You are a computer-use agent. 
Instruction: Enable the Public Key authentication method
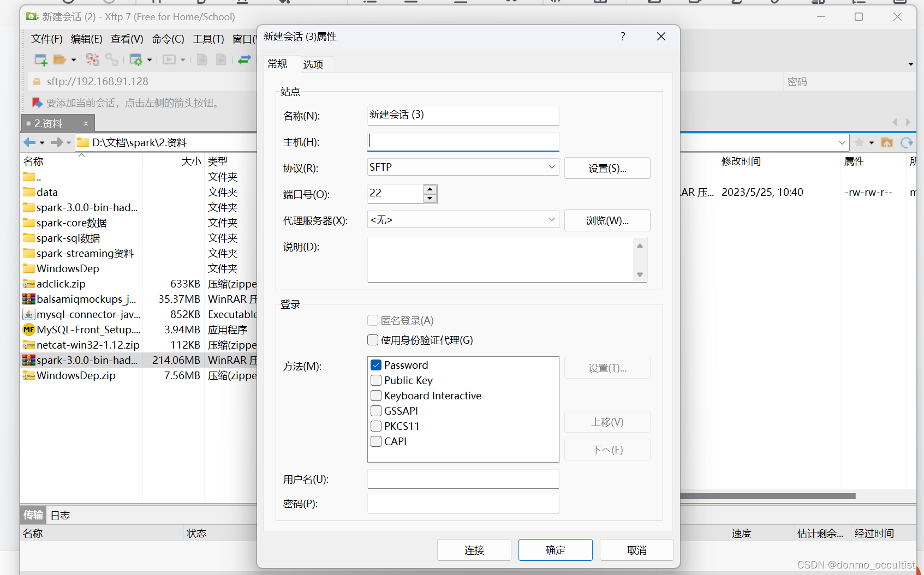tap(375, 380)
